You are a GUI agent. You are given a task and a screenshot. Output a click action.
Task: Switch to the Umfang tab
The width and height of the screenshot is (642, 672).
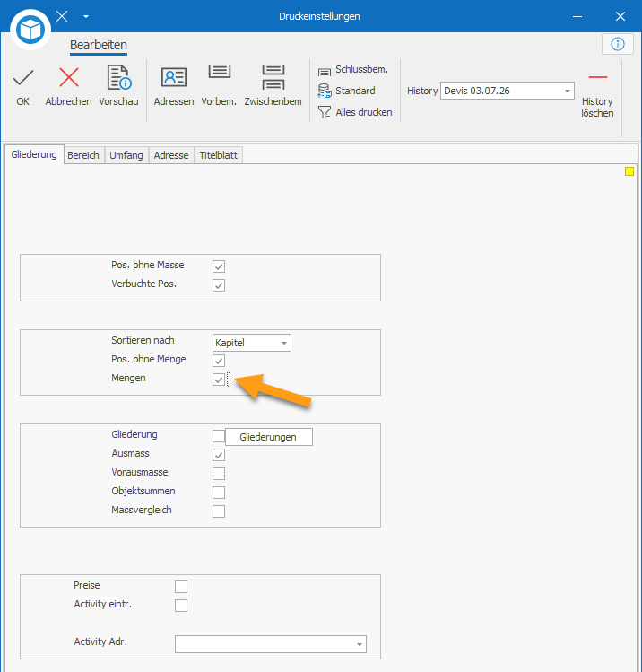(x=126, y=155)
